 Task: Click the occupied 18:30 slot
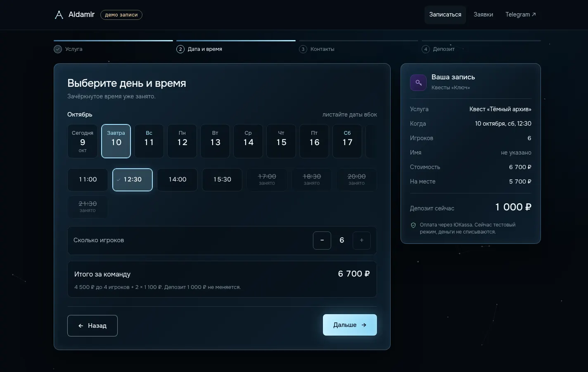coord(312,180)
